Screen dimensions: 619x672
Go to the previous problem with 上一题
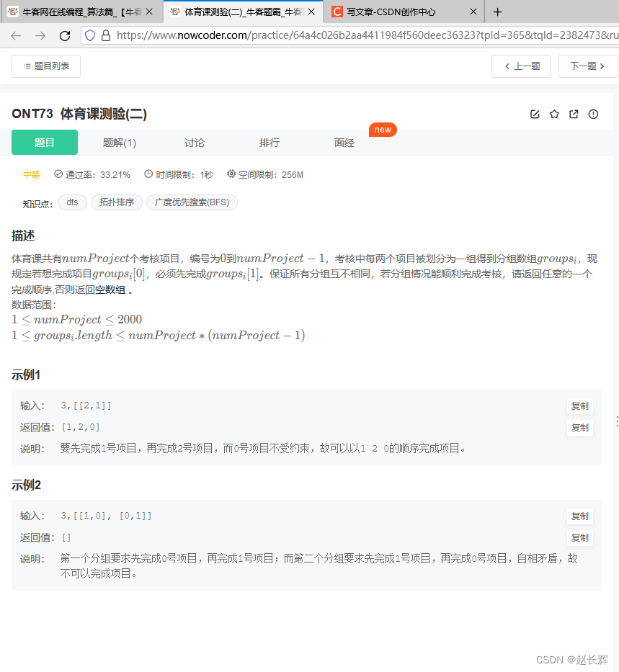(x=521, y=66)
